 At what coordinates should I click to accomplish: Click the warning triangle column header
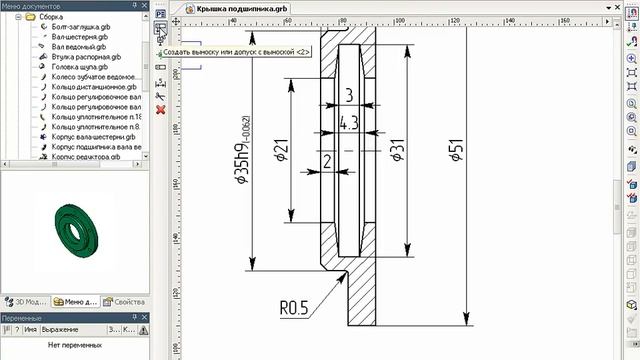coord(143,330)
